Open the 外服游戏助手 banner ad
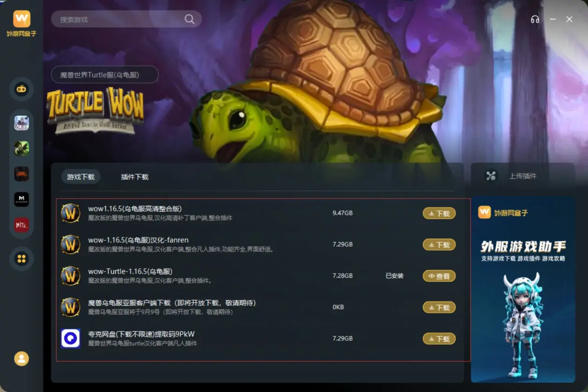Viewport: 588px width, 392px height. [523, 289]
